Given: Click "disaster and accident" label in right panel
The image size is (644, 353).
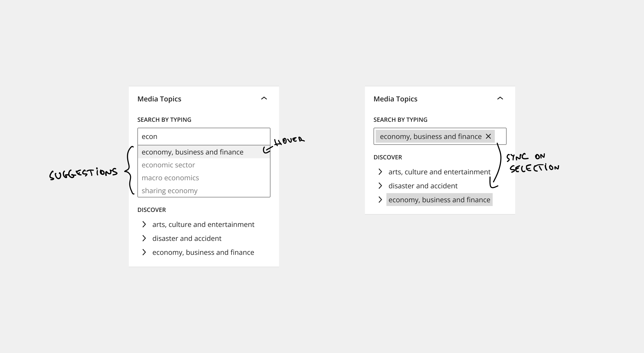Looking at the screenshot, I should pyautogui.click(x=423, y=186).
